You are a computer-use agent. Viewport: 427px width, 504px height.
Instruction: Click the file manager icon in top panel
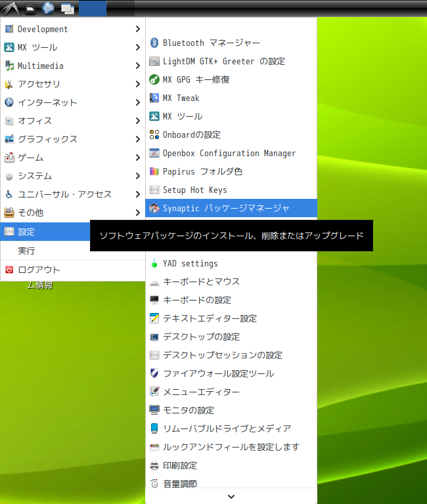coord(30,9)
